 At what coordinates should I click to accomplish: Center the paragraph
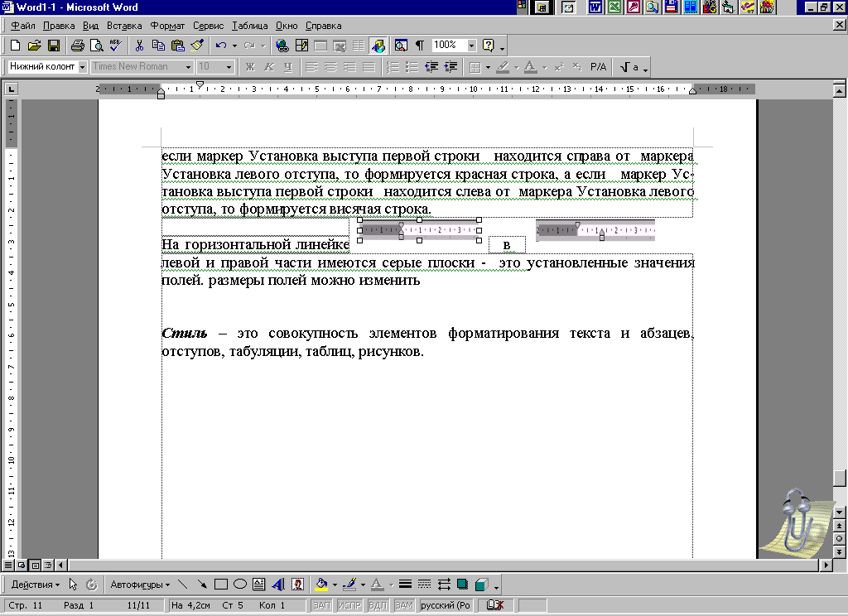click(330, 67)
